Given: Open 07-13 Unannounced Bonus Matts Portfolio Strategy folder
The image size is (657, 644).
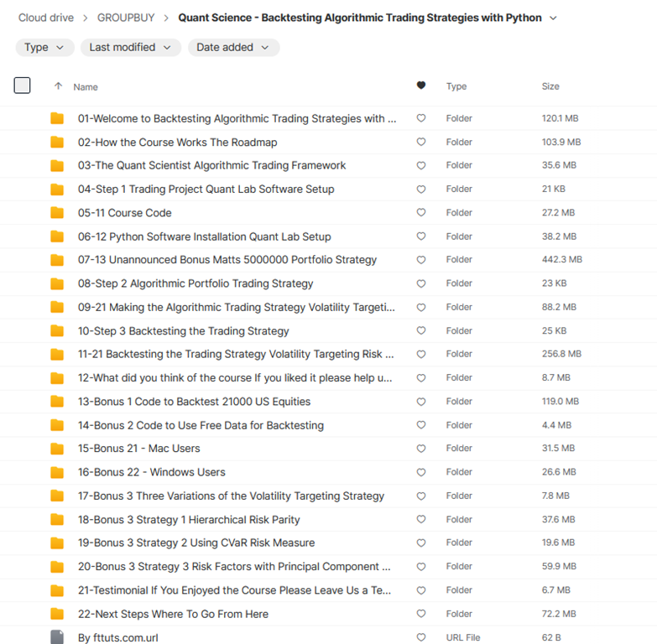Looking at the screenshot, I should [227, 260].
